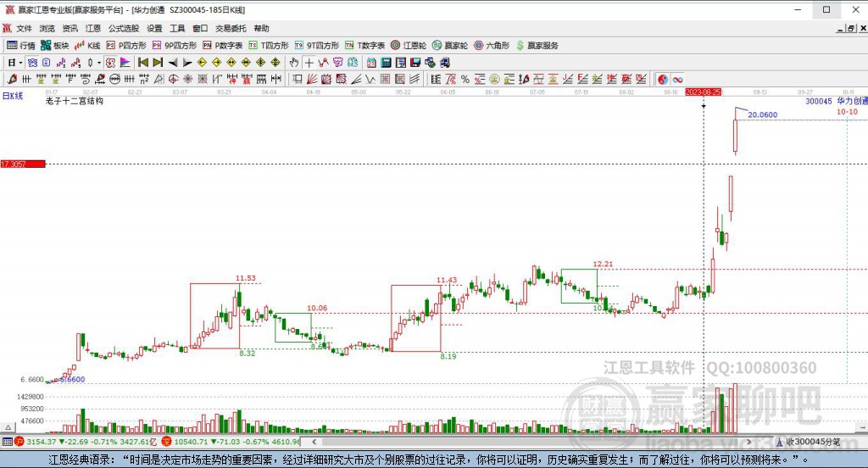
Task: Open the calculator icon
Action: point(386,63)
